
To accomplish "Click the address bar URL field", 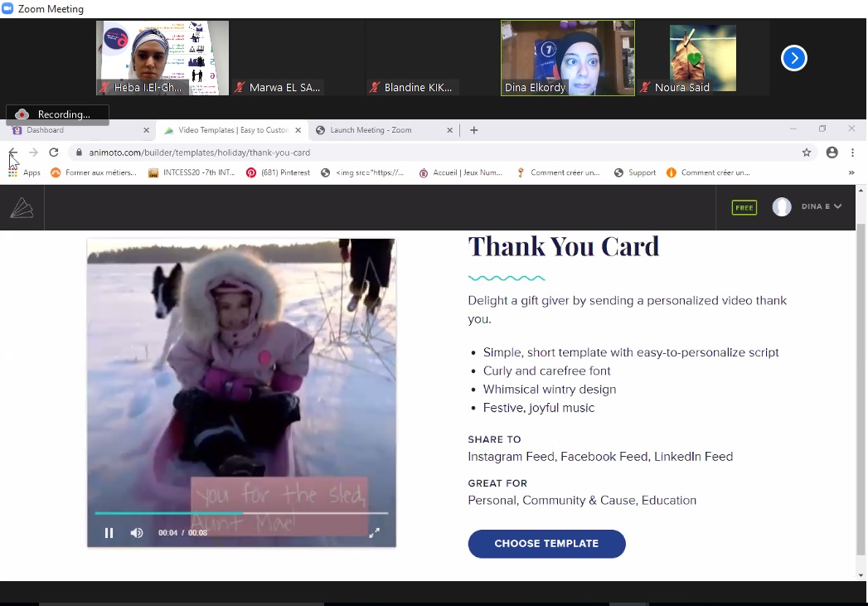I will pos(415,153).
